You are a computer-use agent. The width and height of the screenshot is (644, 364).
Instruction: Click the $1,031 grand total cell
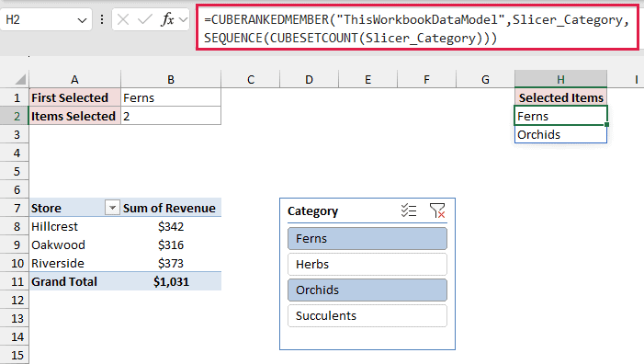[x=171, y=281]
